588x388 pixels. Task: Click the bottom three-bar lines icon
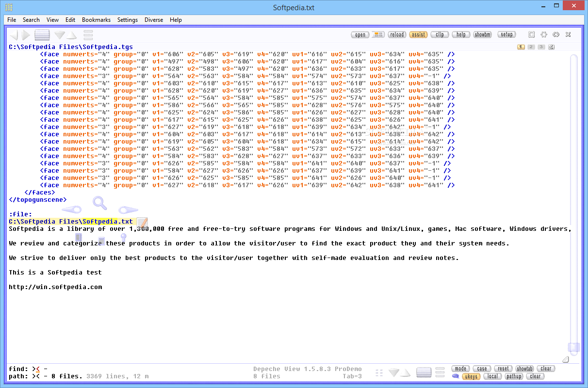coord(440,372)
